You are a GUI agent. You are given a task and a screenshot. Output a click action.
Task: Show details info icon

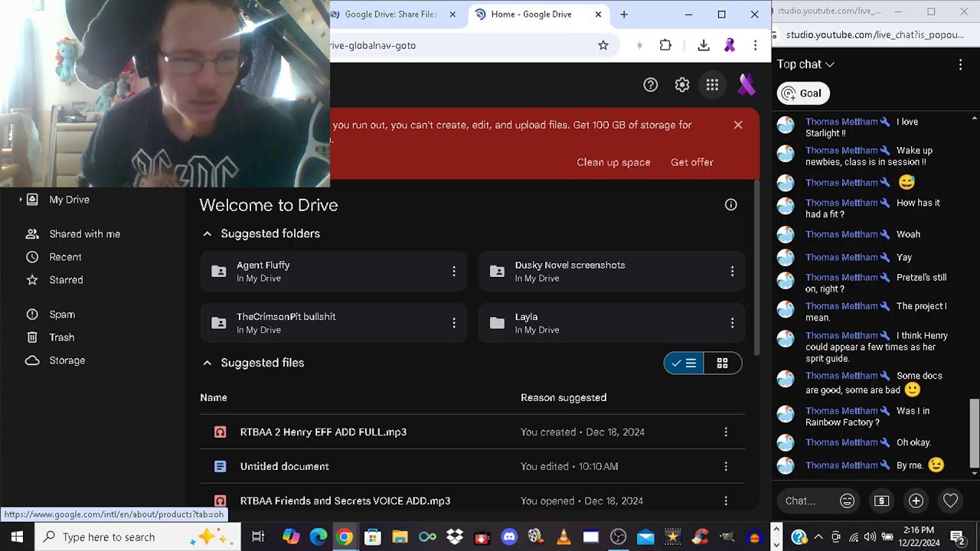pyautogui.click(x=731, y=204)
